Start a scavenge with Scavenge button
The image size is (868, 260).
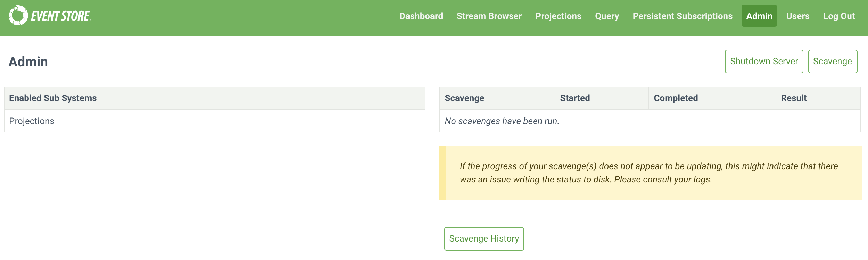point(832,62)
